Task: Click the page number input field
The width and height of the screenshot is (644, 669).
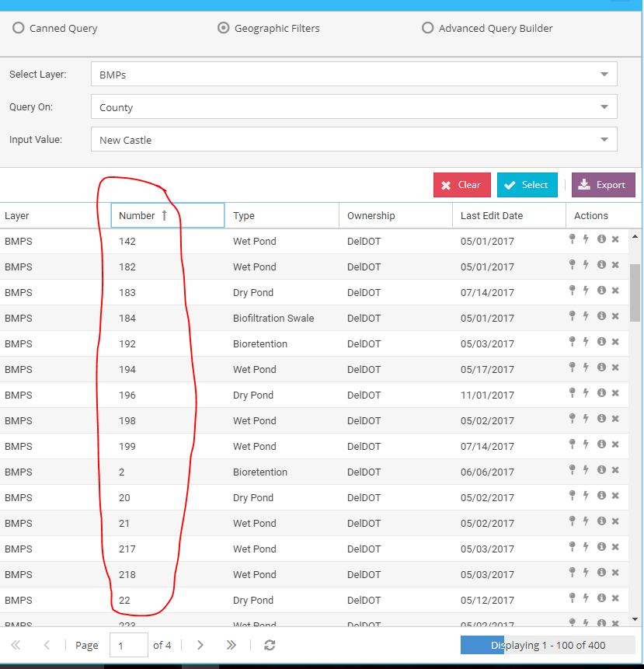Action: (x=129, y=645)
